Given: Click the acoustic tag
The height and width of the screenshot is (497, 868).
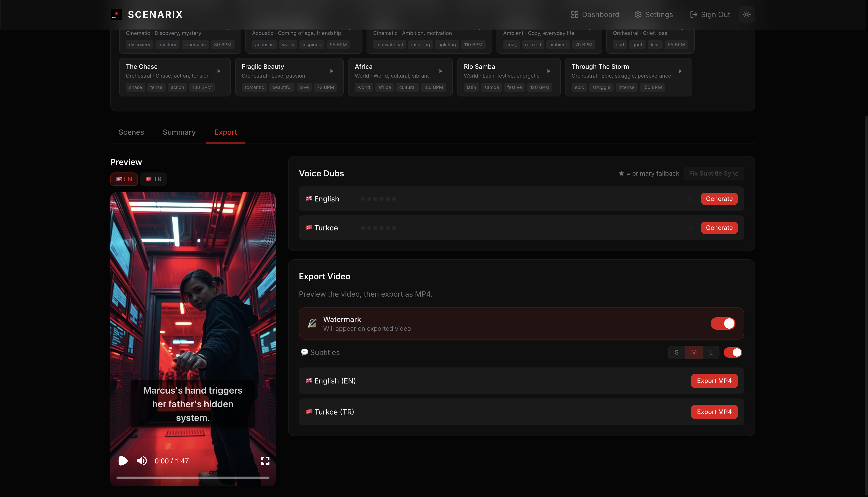Looking at the screenshot, I should tap(264, 45).
